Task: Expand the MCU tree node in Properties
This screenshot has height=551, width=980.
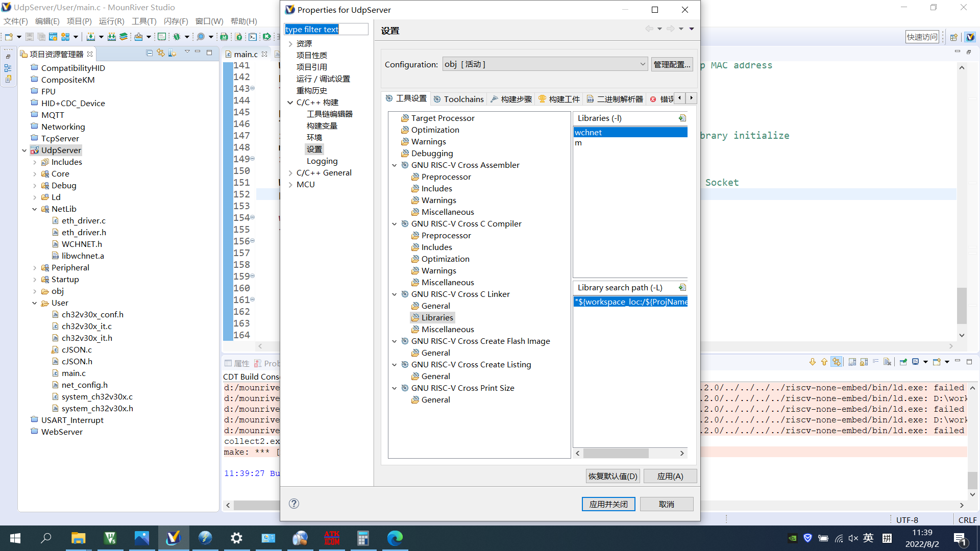Action: click(290, 185)
